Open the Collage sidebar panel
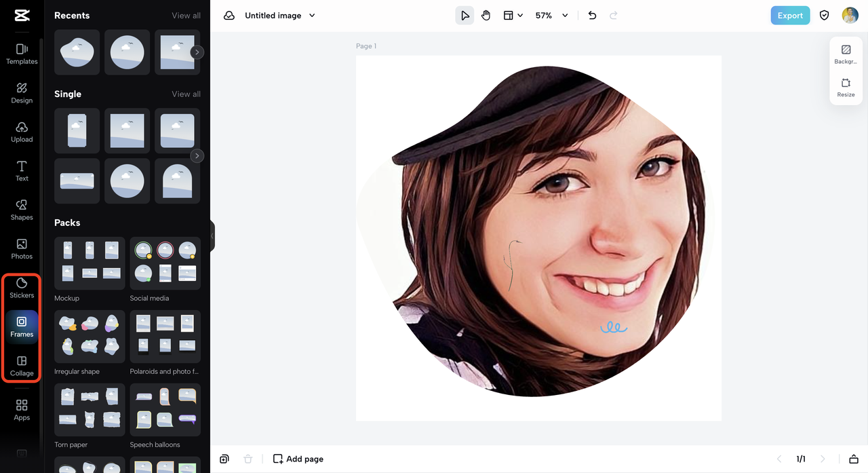 [22, 366]
